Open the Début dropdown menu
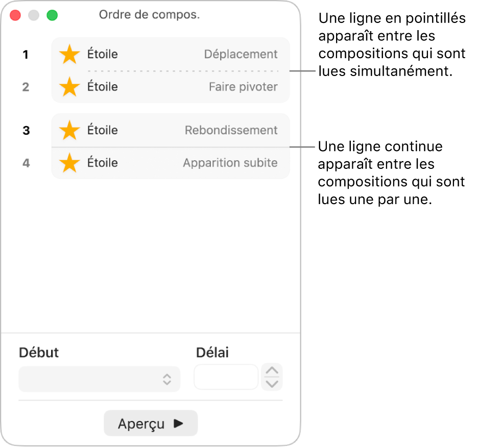 pos(99,379)
